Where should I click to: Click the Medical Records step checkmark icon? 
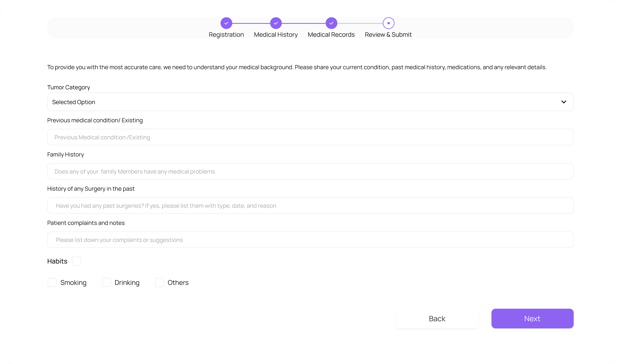[x=331, y=23]
